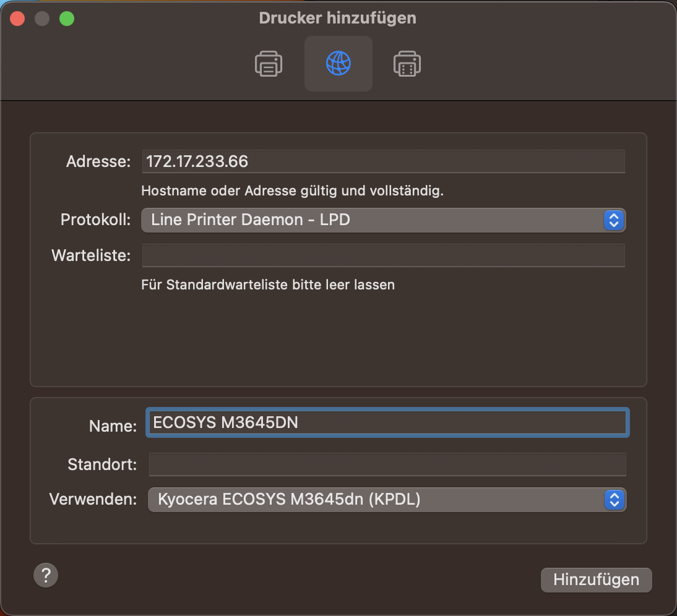The height and width of the screenshot is (616, 677).
Task: Click the question mark help button
Action: pyautogui.click(x=46, y=575)
